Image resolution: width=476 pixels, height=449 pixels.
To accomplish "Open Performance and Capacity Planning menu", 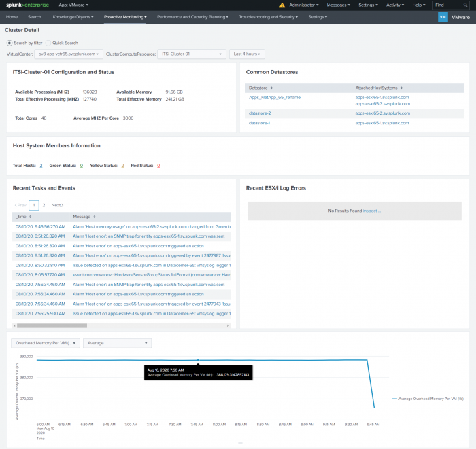I will click(192, 17).
